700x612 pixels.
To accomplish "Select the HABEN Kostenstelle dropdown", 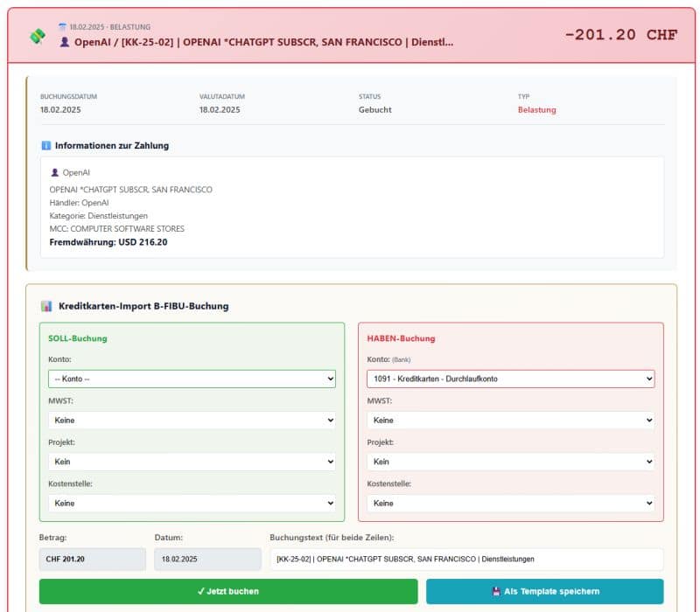I will [x=511, y=504].
